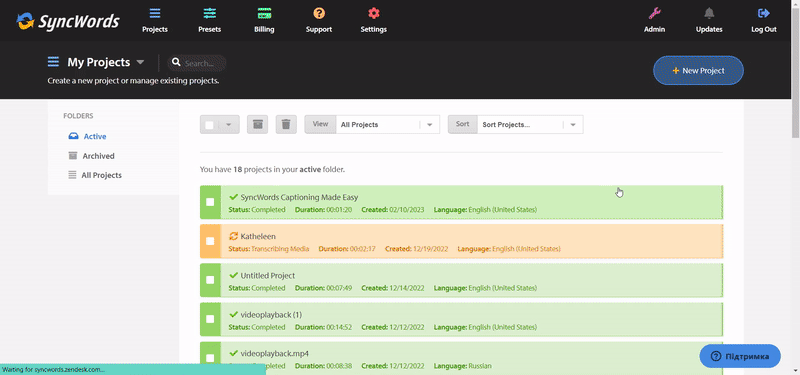Image resolution: width=800 pixels, height=375 pixels.
Task: Open the Projects menu label
Action: coord(155,30)
